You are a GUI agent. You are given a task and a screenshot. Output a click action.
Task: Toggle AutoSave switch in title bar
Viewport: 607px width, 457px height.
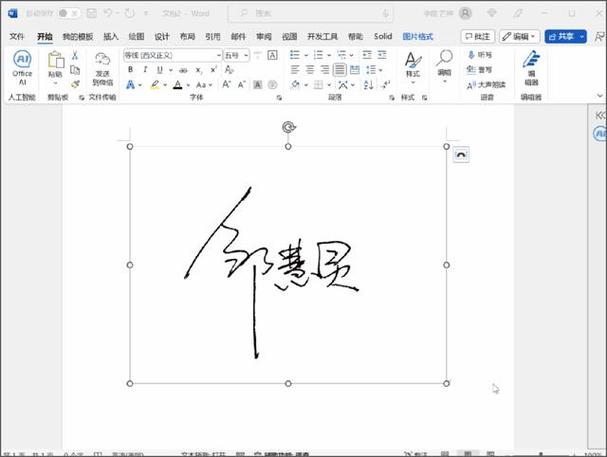(x=68, y=13)
